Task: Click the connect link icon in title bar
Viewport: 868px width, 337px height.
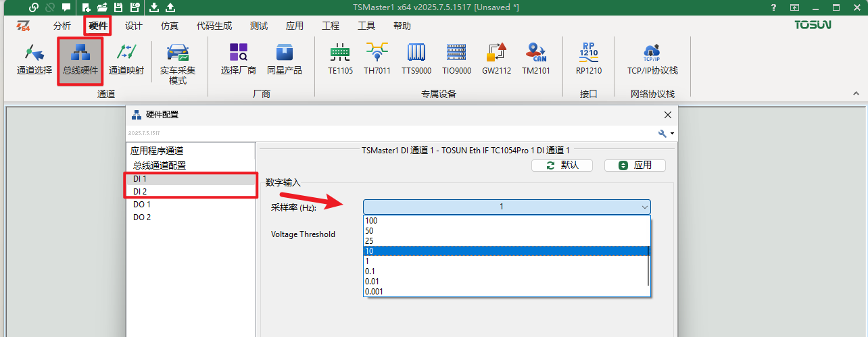Action: (34, 7)
